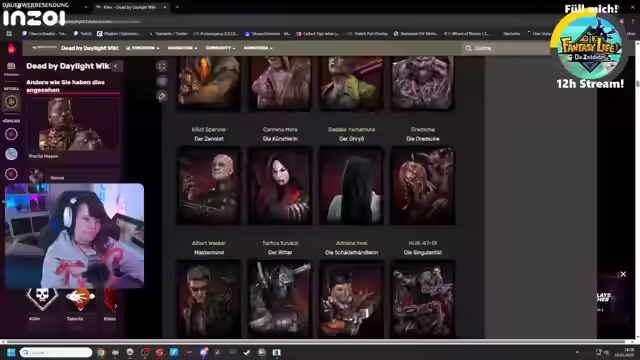
Task: Close the advertisement overlay with X
Action: (623, 274)
